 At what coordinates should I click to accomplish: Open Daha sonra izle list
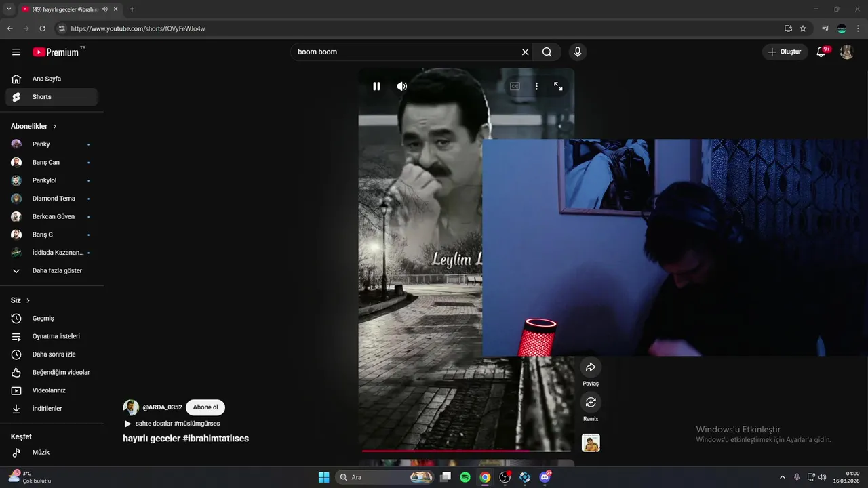coord(52,354)
